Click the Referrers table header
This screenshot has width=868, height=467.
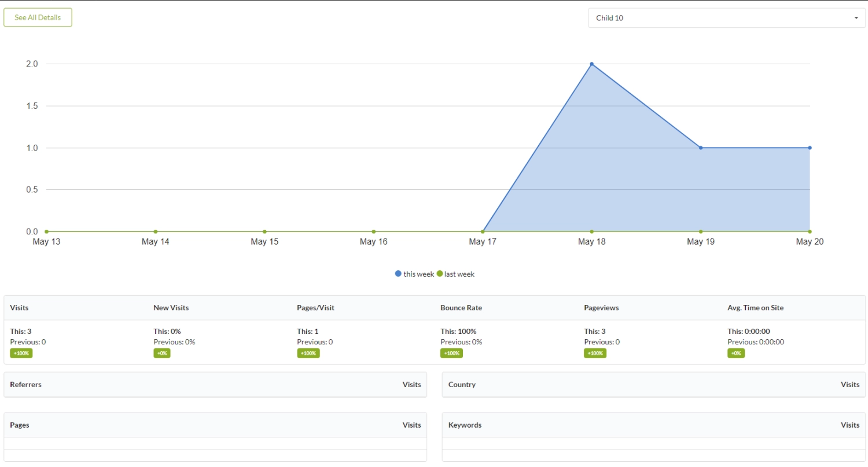click(x=26, y=385)
